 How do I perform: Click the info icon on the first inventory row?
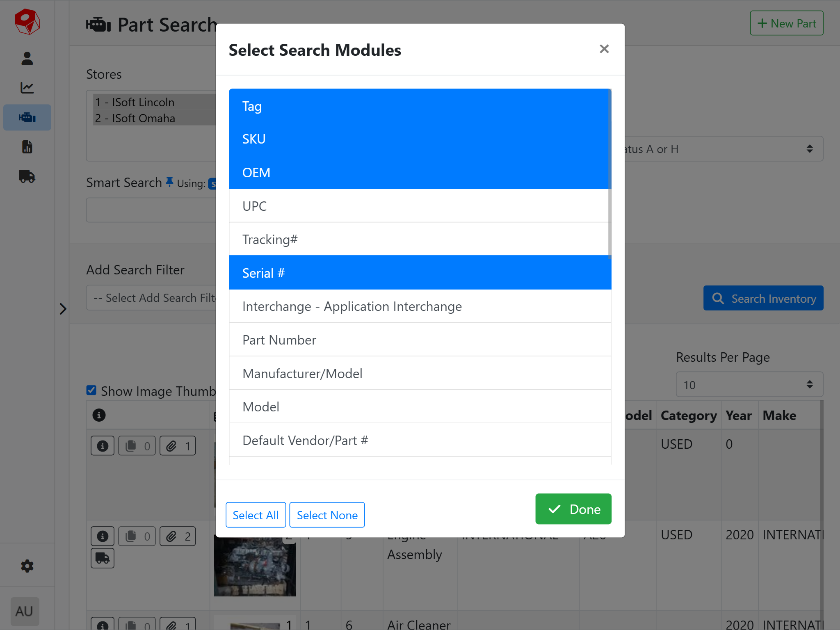102,445
